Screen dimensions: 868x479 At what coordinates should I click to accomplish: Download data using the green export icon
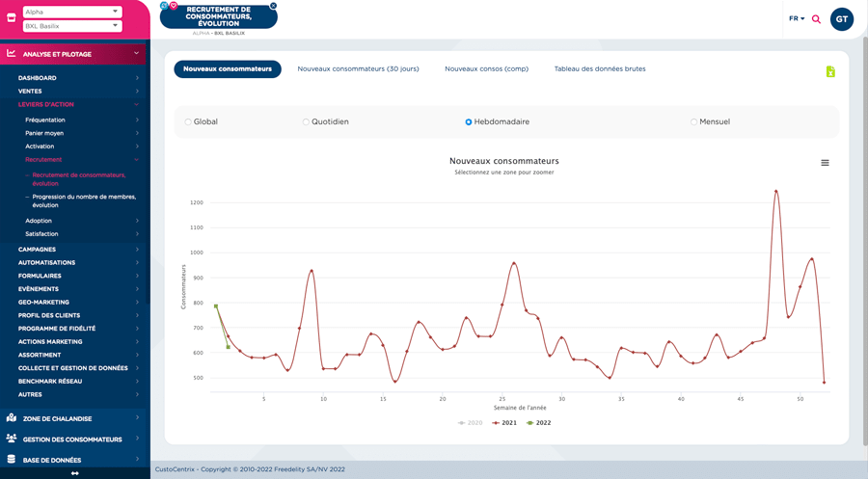coord(830,71)
